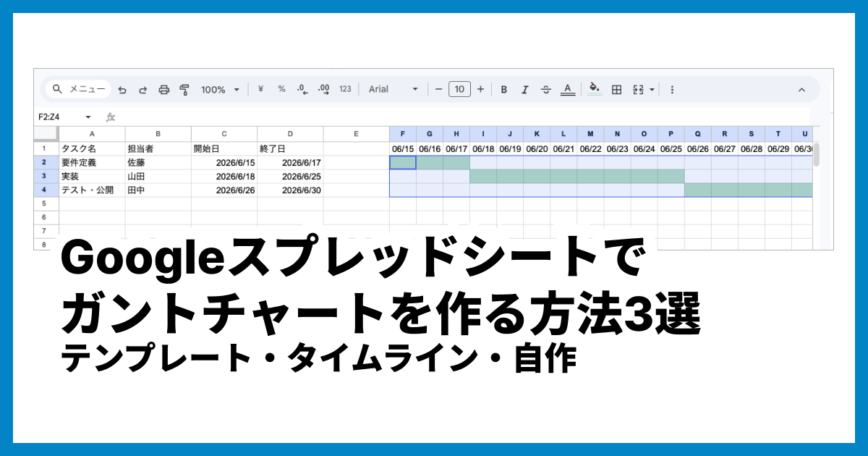Screen dimensions: 868x456
Task: Click the cell labeled 終了日
Action: click(290, 148)
